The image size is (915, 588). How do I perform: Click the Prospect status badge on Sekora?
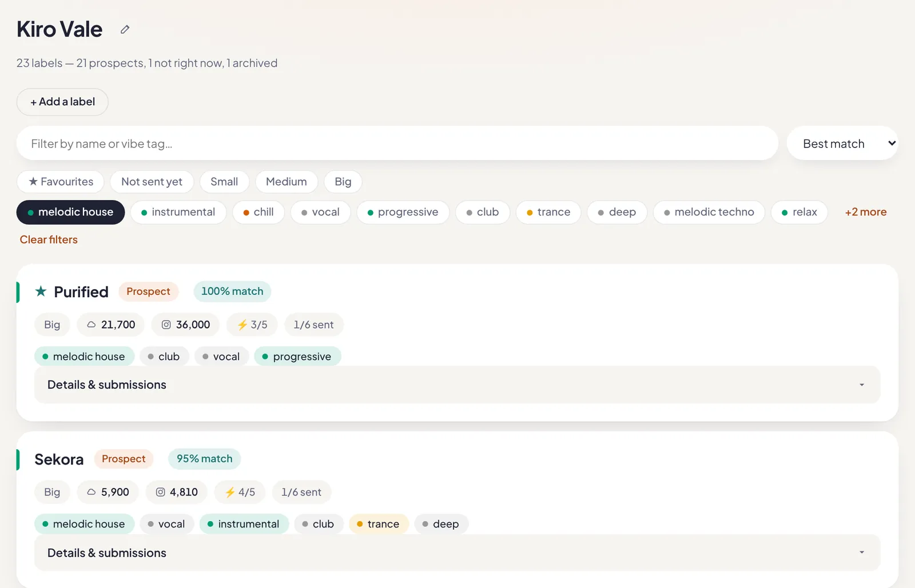click(x=124, y=459)
